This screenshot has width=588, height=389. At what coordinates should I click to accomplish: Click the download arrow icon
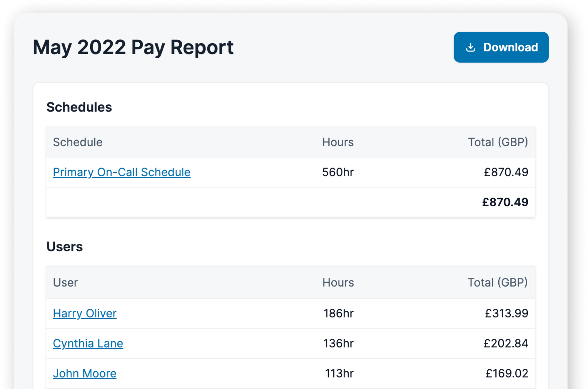click(x=470, y=47)
